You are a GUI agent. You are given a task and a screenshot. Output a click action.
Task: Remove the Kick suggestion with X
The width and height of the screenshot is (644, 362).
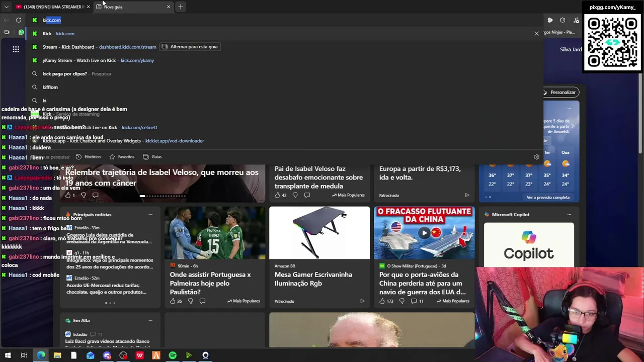[536, 34]
